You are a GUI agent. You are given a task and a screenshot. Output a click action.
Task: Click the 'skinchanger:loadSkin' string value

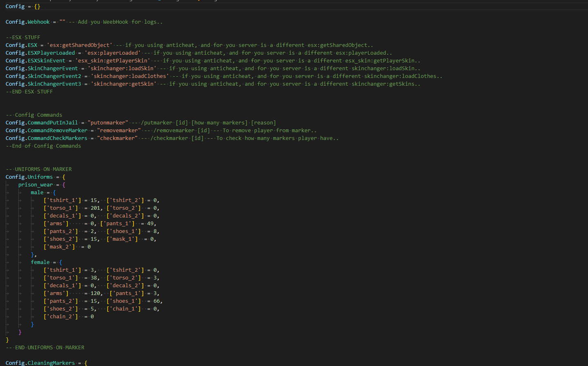coord(122,69)
